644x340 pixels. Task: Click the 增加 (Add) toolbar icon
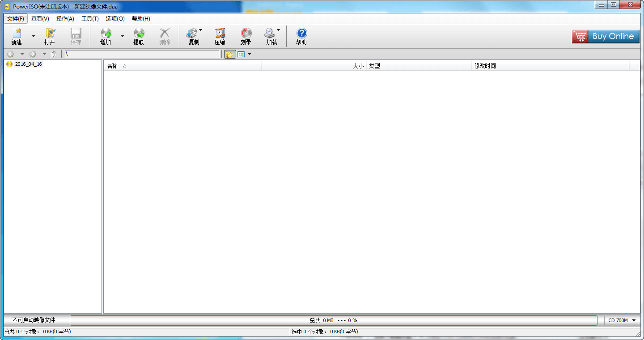click(106, 36)
